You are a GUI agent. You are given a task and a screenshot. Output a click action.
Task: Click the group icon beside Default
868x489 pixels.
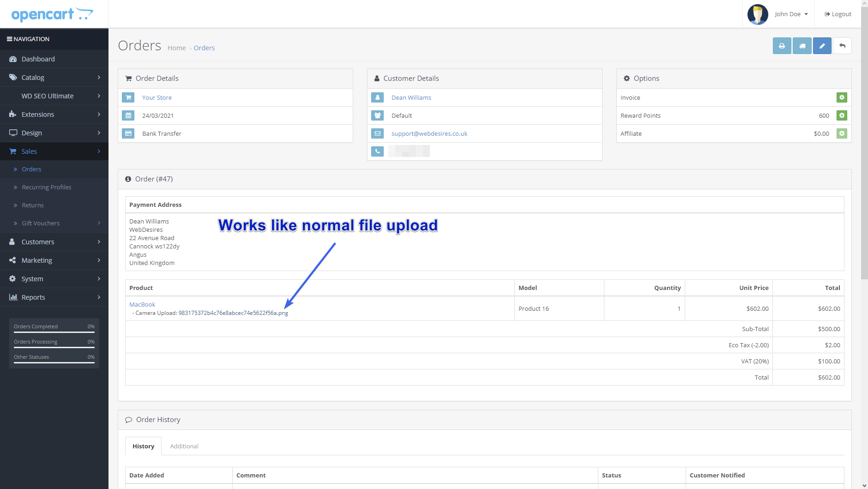[x=378, y=115]
